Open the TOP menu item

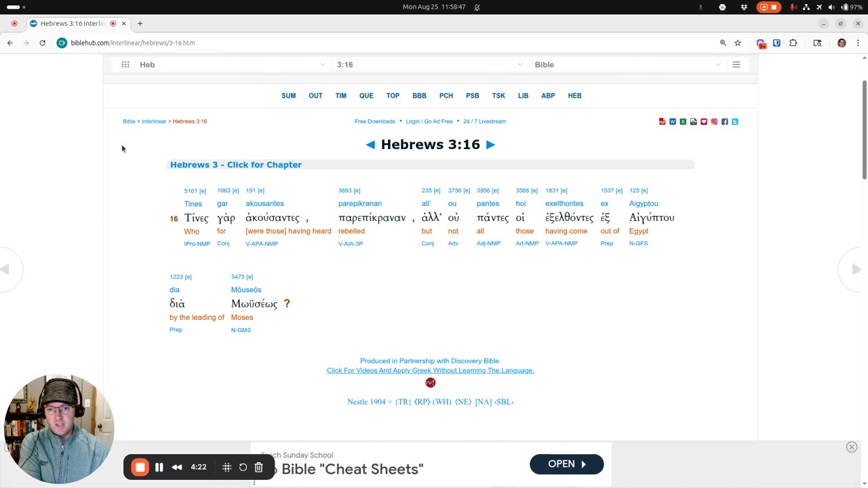(x=393, y=96)
